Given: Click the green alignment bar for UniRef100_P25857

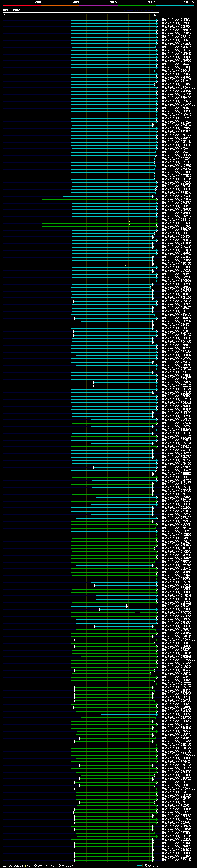Looking at the screenshot, I should pos(98,264).
